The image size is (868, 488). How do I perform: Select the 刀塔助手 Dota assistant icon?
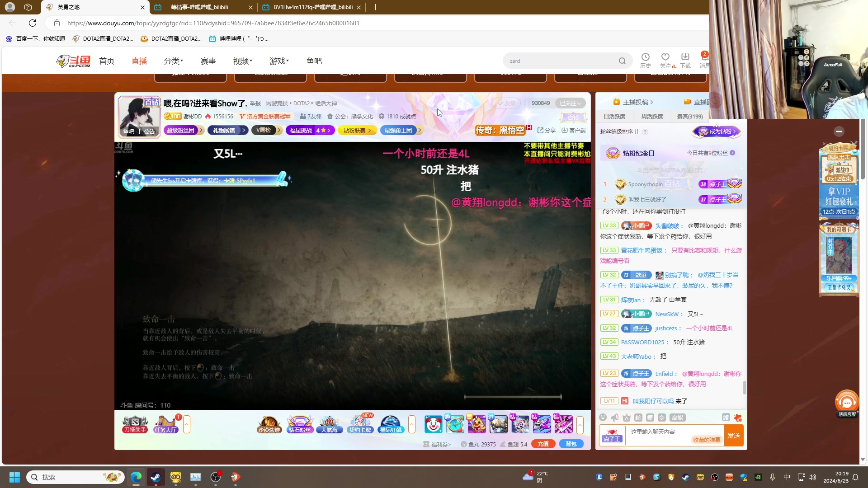coord(135,424)
